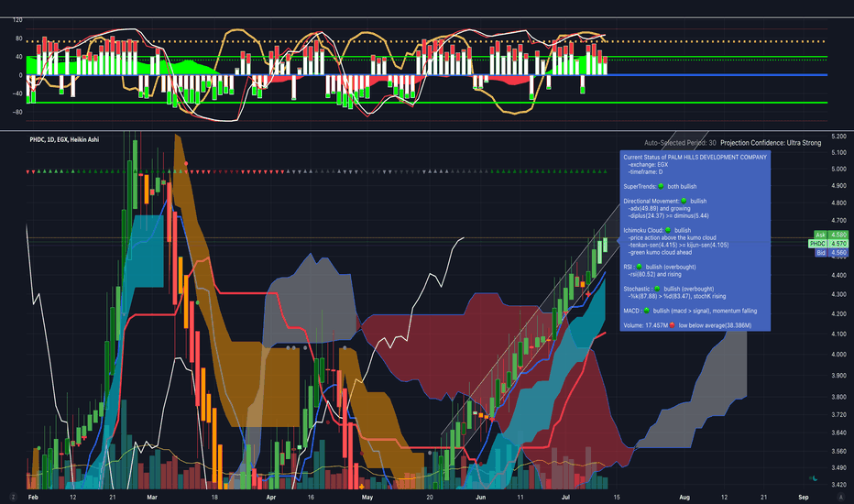
Task: Click the 4.800 price axis value
Action: pos(838,203)
